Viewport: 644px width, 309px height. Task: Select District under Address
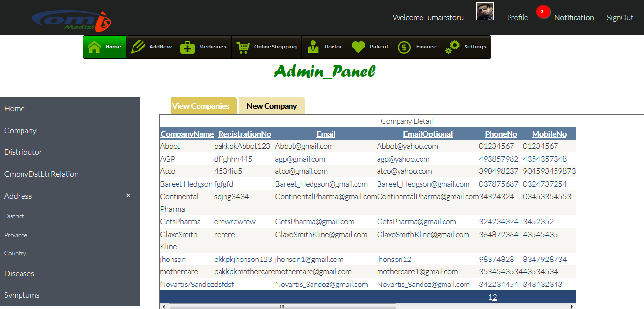(14, 216)
